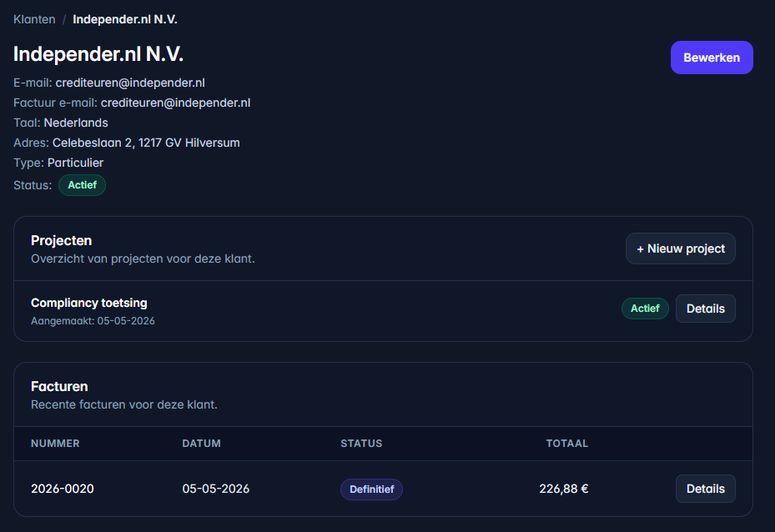This screenshot has height=532, width=775.
Task: Select the invoice total 226,88 €
Action: coord(563,489)
